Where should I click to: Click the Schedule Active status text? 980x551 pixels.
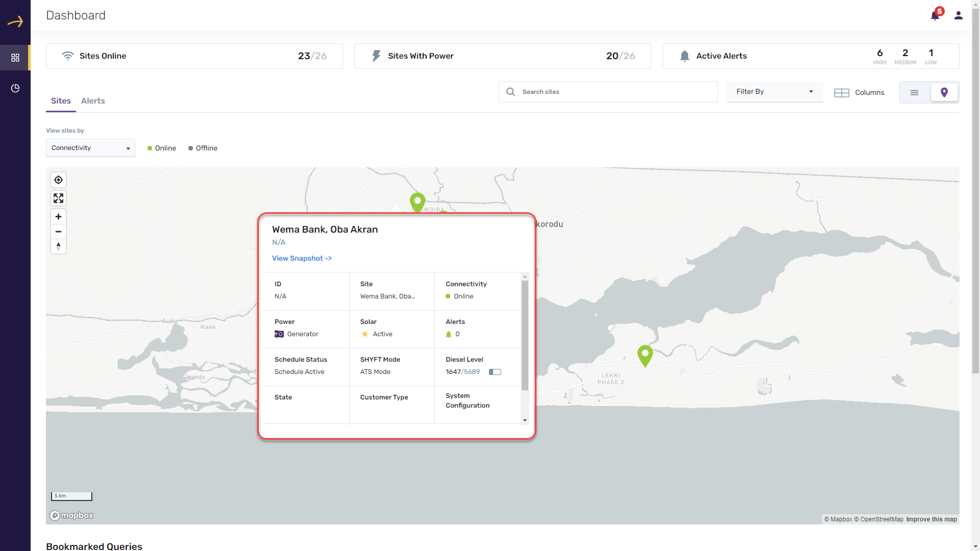pyautogui.click(x=299, y=372)
